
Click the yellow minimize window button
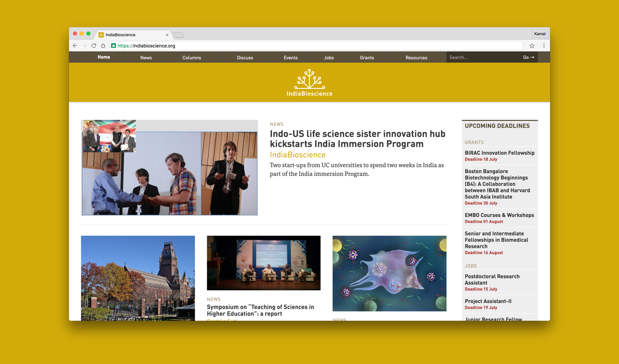pyautogui.click(x=82, y=34)
